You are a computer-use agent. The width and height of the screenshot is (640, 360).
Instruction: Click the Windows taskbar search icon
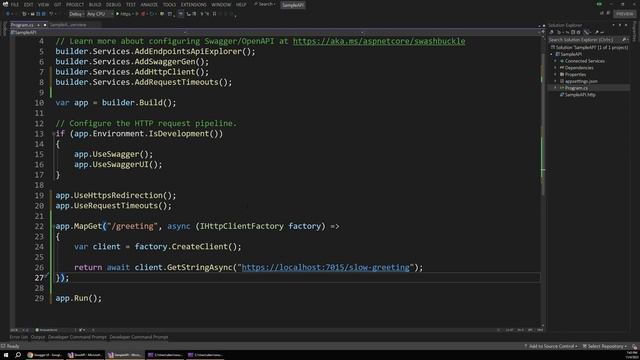click(x=18, y=355)
